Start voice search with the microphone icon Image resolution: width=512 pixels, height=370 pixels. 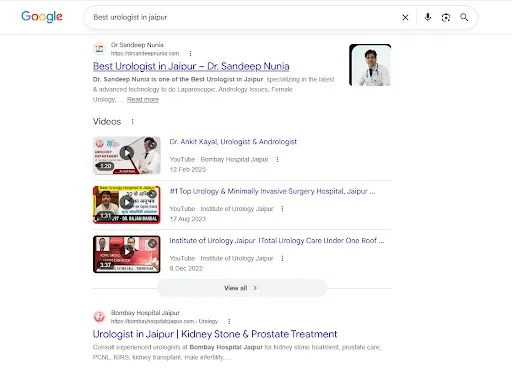(x=428, y=17)
